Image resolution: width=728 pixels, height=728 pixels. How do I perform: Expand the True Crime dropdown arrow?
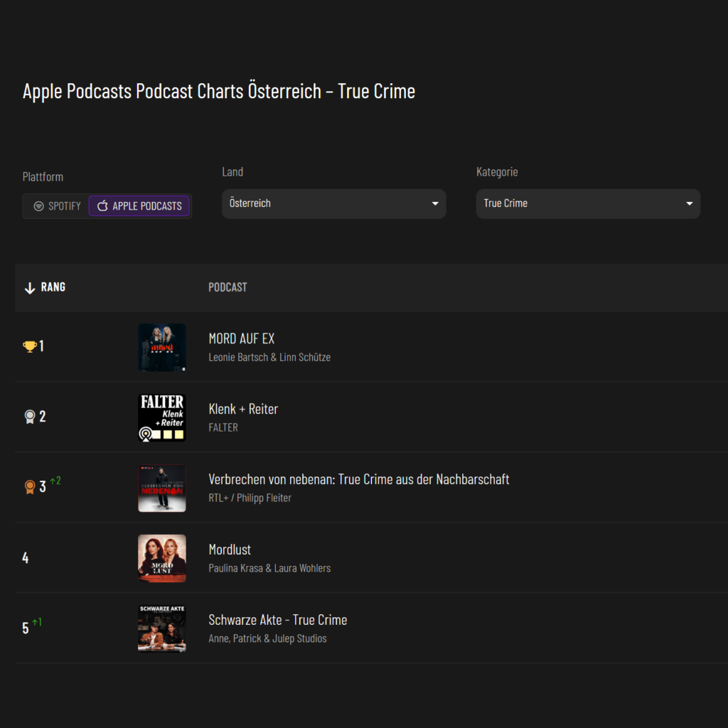click(x=690, y=203)
